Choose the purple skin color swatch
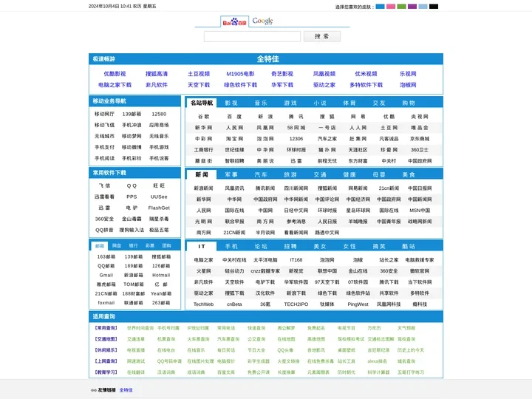The image size is (532, 399). pos(412,7)
